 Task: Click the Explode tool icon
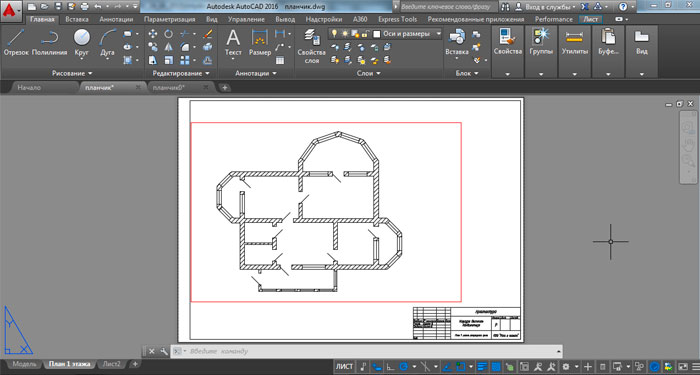pyautogui.click(x=208, y=47)
